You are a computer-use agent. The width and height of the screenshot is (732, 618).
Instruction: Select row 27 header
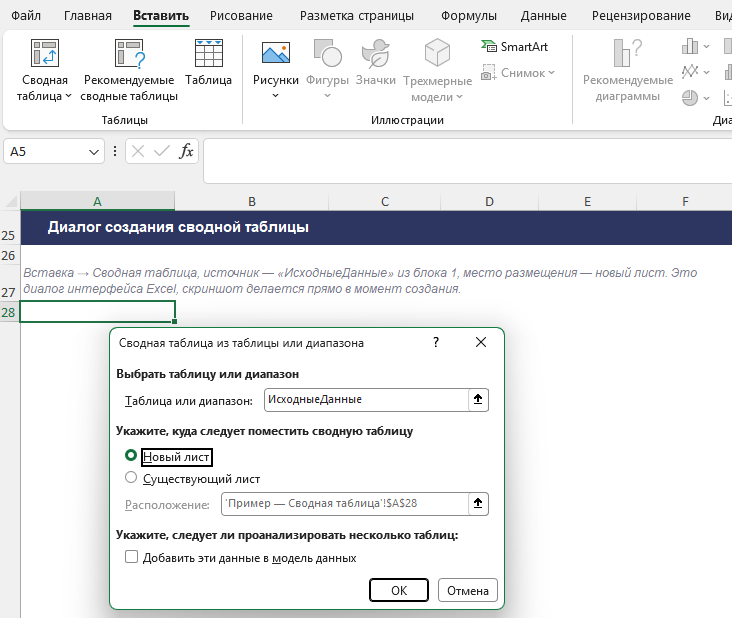(x=8, y=283)
